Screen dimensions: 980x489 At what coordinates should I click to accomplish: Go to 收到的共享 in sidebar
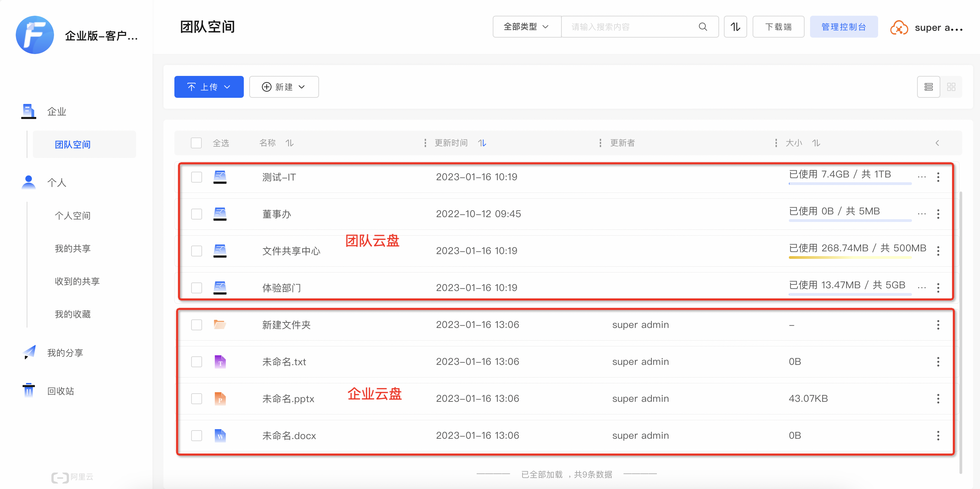pos(77,281)
